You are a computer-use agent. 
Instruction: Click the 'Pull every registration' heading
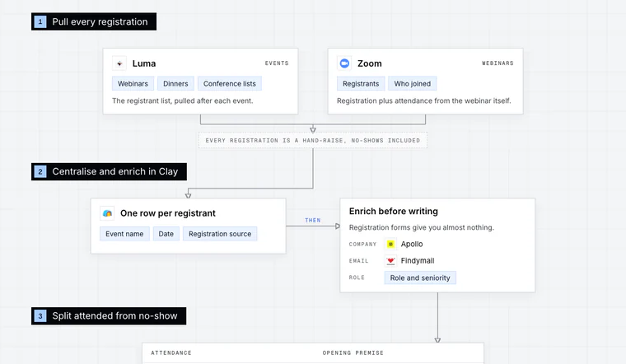[x=94, y=21]
